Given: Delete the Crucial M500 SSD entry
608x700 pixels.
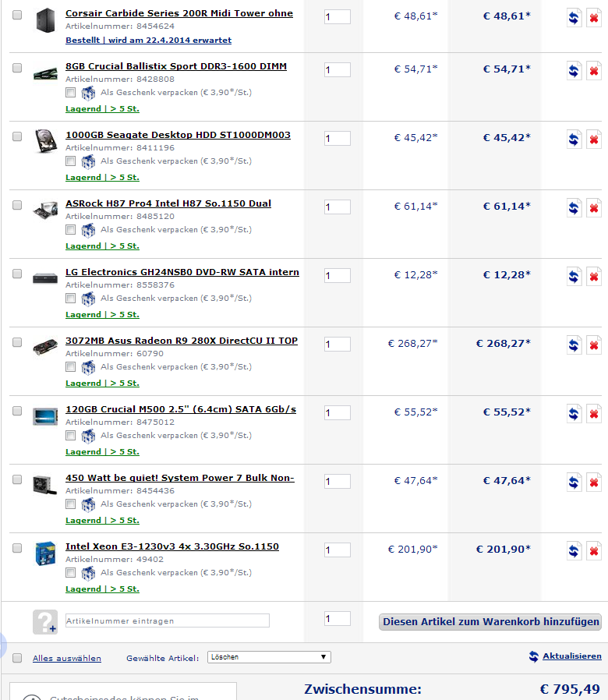Looking at the screenshot, I should (594, 414).
